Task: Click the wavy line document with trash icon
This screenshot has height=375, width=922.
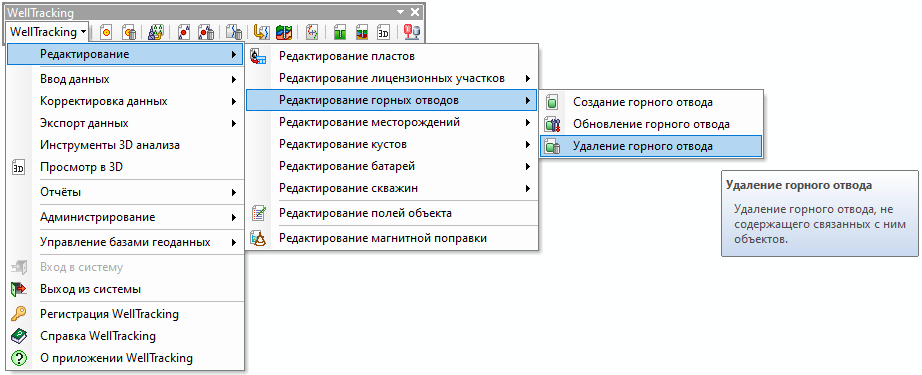Action: pos(234,32)
